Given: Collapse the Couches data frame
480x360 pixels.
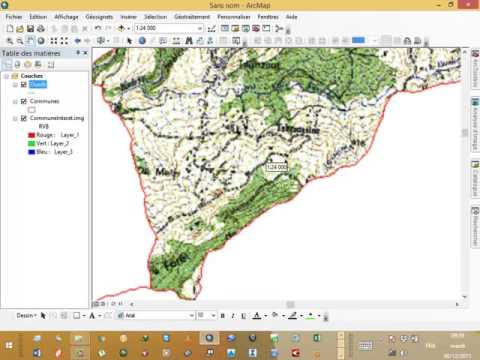Looking at the screenshot, I should [x=6, y=76].
